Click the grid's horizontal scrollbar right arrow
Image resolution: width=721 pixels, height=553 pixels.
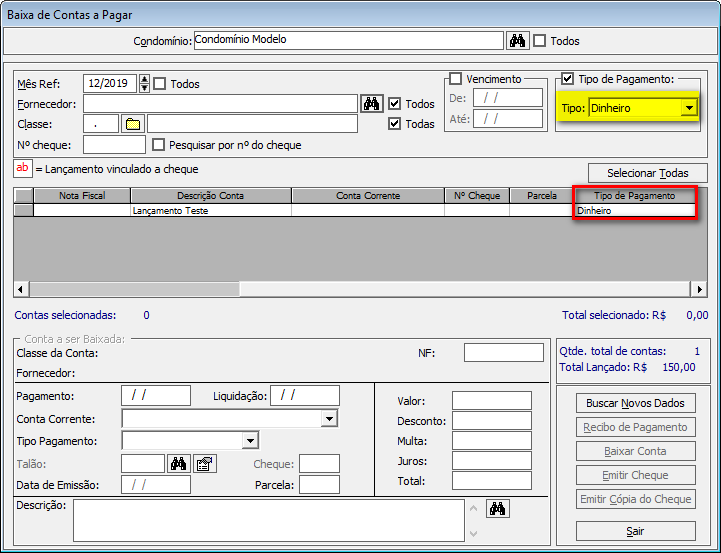pos(700,289)
